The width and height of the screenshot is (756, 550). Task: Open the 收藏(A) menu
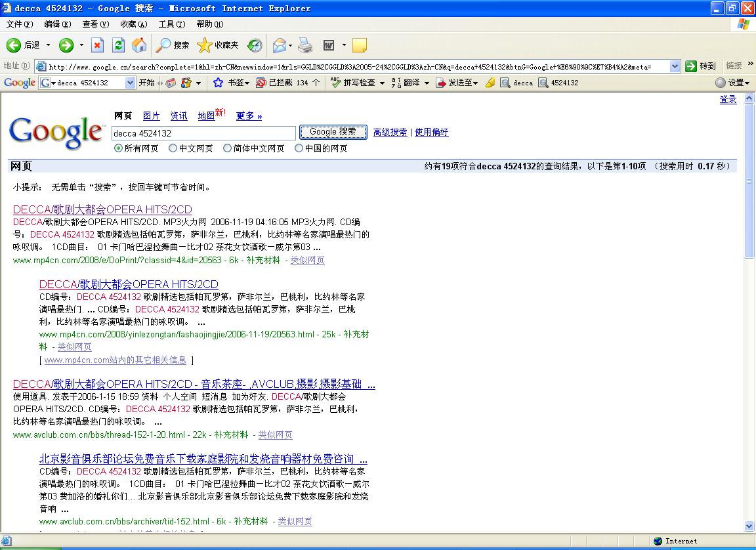tap(134, 24)
